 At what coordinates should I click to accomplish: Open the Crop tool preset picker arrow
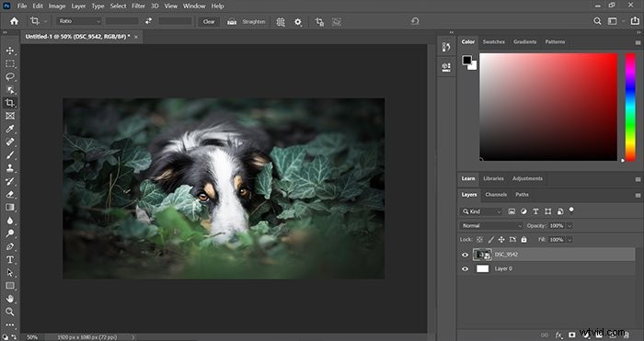pyautogui.click(x=46, y=21)
